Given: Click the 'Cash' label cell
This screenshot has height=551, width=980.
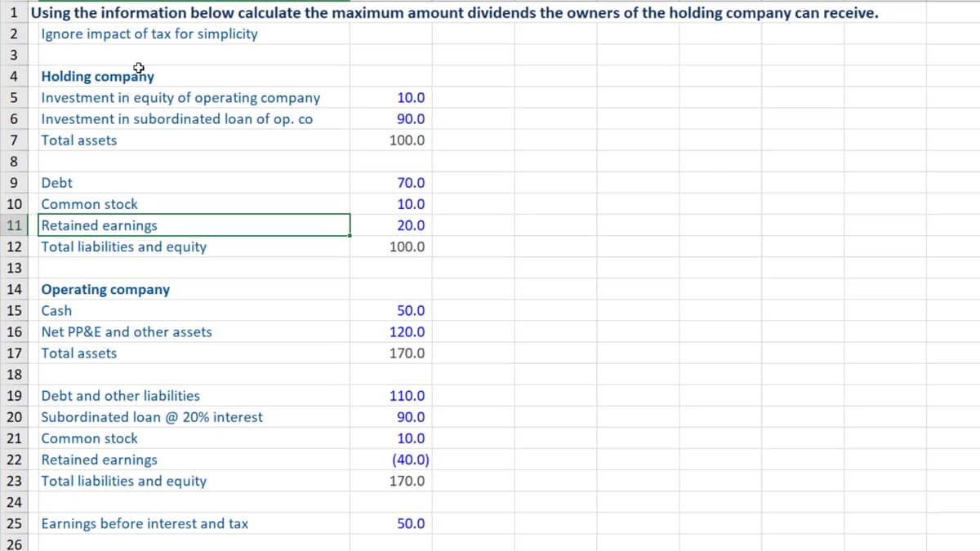Looking at the screenshot, I should (56, 311).
